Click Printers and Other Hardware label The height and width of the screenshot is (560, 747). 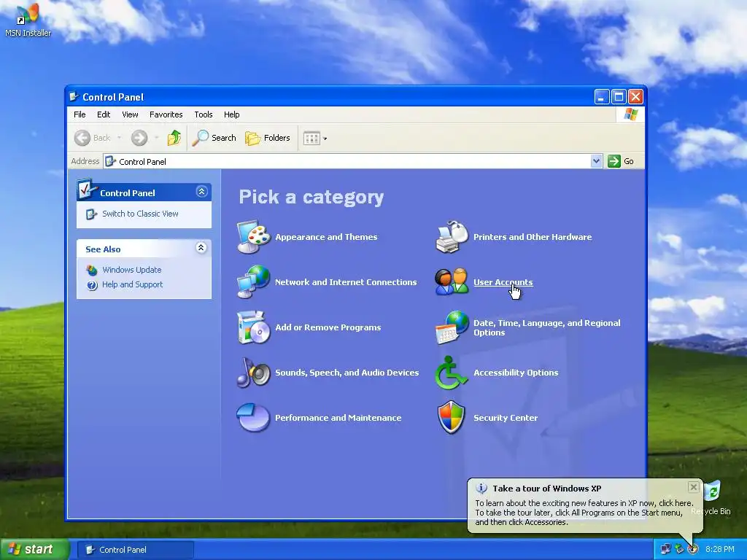pyautogui.click(x=533, y=237)
